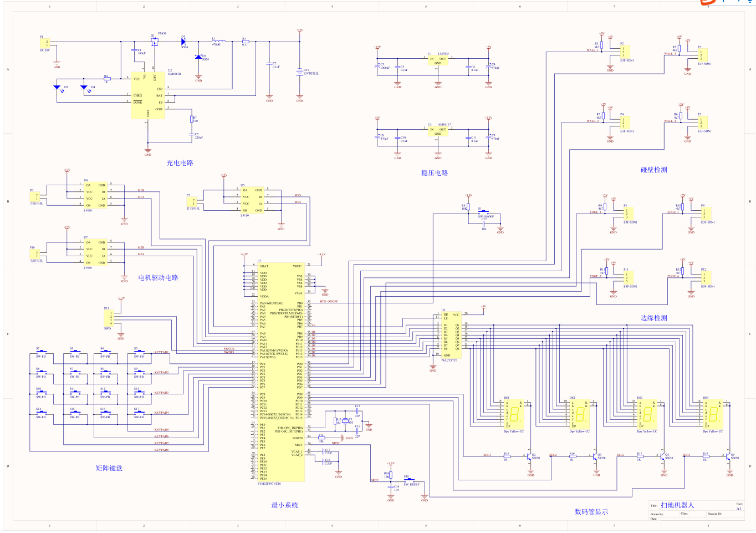
Task: Click the P3 E3F-5DN1 sensor connector
Action: click(703, 55)
